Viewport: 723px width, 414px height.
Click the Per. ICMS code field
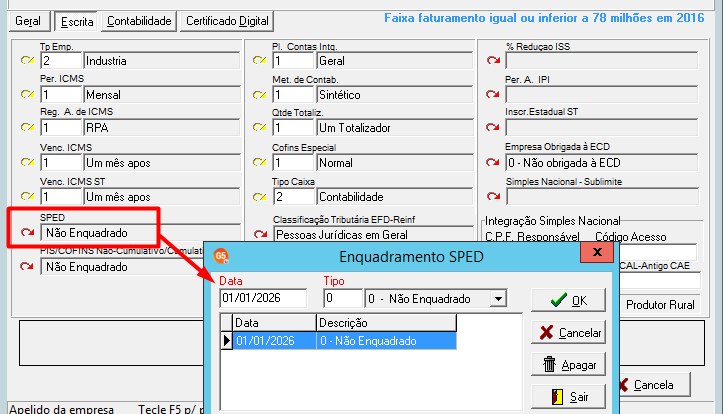pyautogui.click(x=61, y=95)
